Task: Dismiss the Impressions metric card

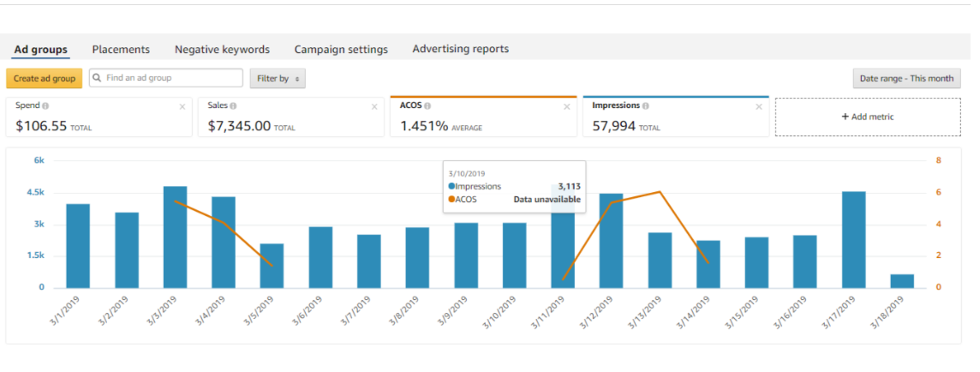Action: 758,107
